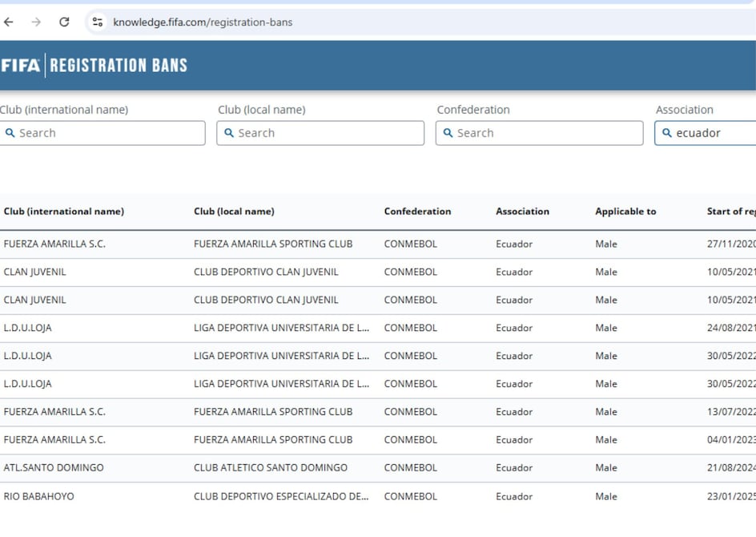Viewport: 756px width, 537px height.
Task: Open site information icon in address bar
Action: pyautogui.click(x=98, y=22)
